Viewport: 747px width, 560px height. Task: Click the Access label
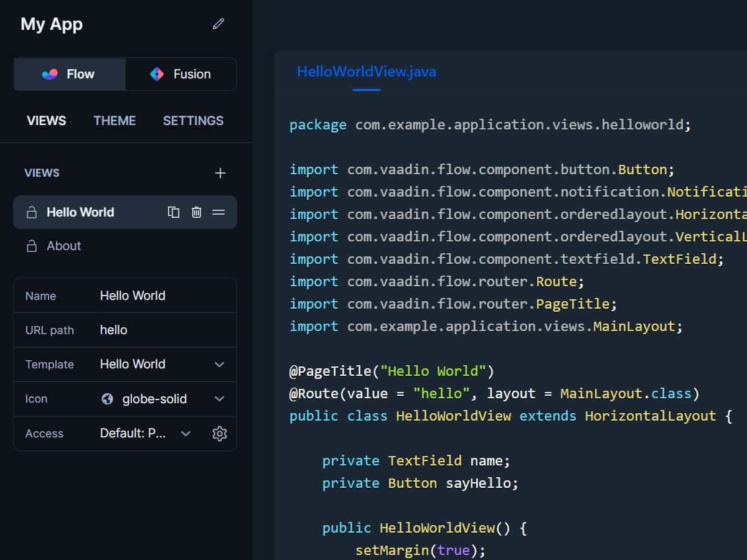tap(44, 434)
